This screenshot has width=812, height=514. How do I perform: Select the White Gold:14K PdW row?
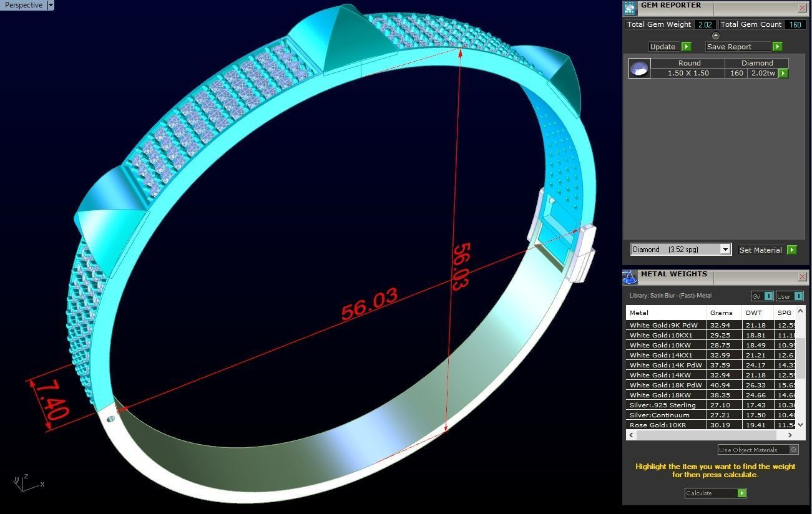[x=711, y=365]
